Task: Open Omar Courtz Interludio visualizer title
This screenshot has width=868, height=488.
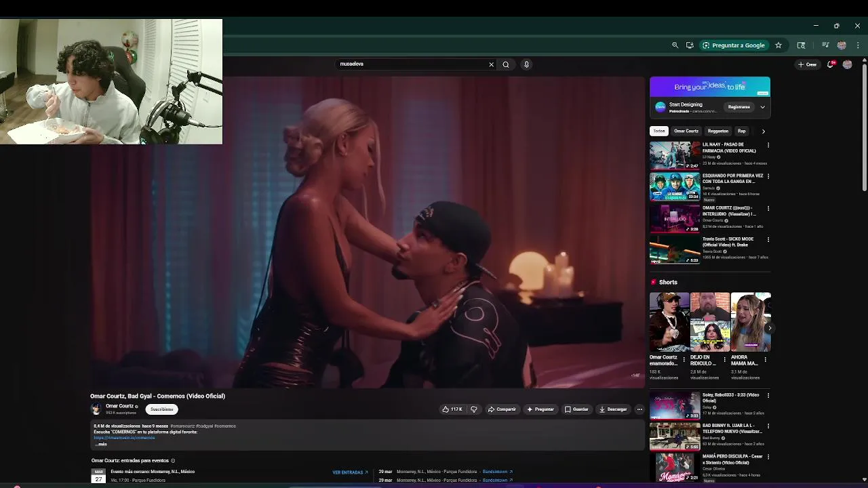Action: pos(730,211)
